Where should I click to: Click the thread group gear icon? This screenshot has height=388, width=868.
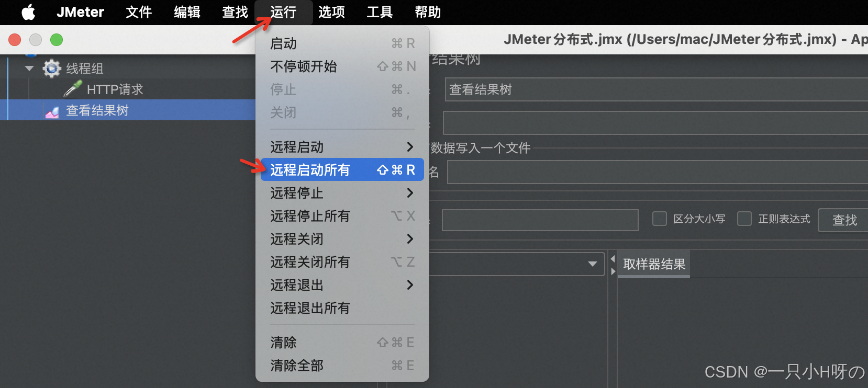pyautogui.click(x=52, y=68)
